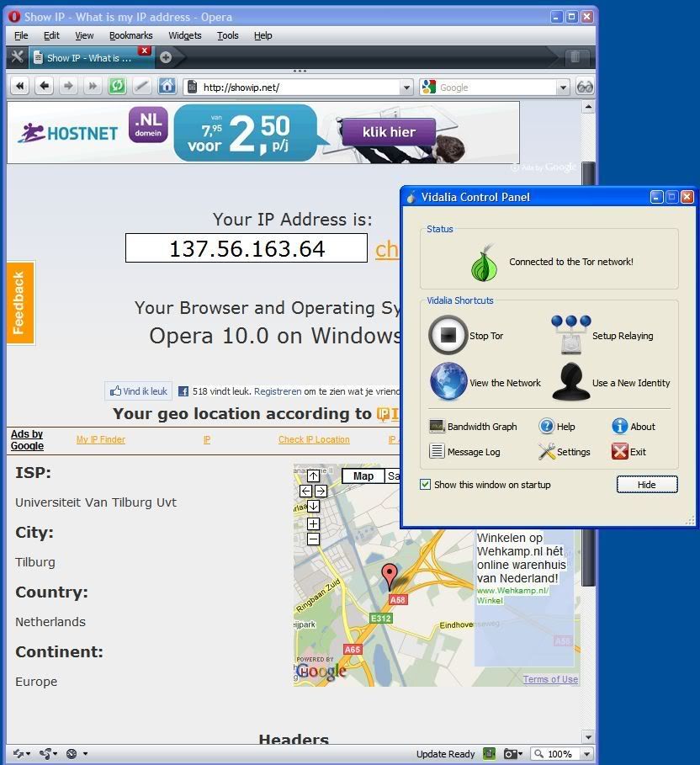Click Exit in Vidalia Control Panel
The height and width of the screenshot is (765, 700).
pos(628,452)
